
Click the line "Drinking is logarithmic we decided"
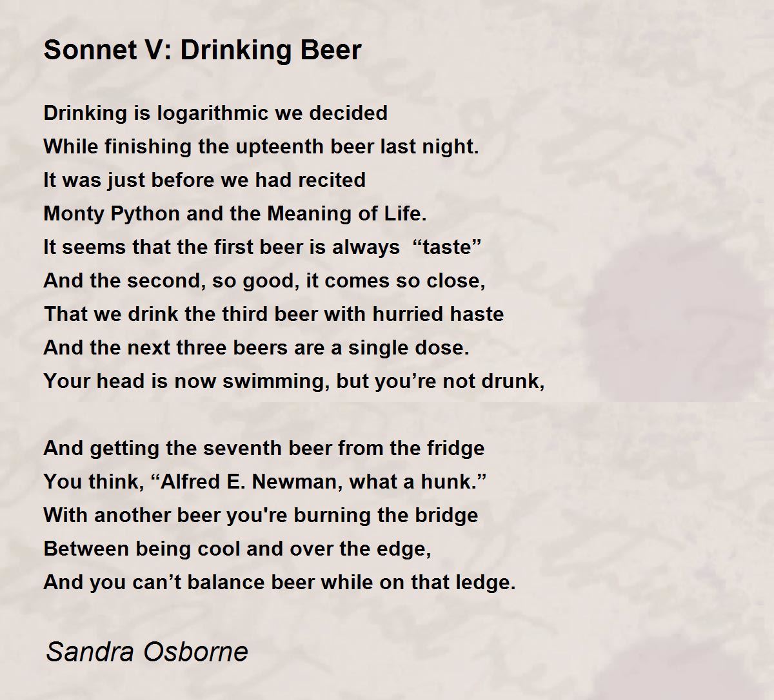tap(215, 113)
